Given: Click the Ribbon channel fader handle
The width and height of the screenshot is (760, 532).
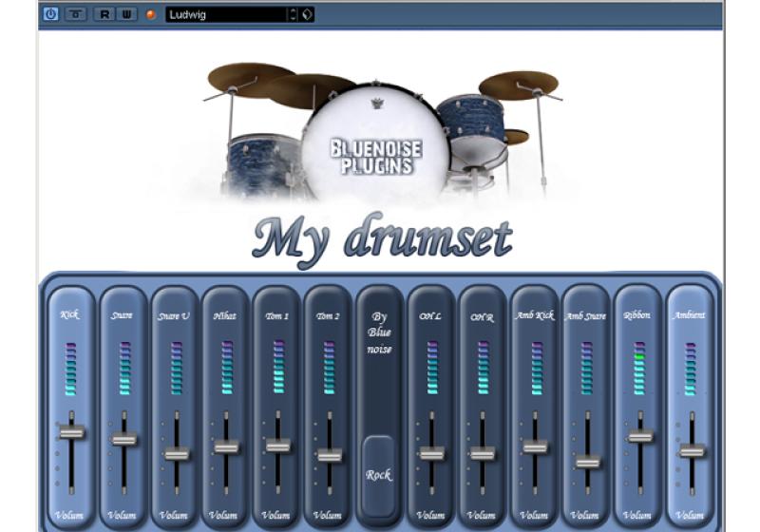Looking at the screenshot, I should [640, 436].
